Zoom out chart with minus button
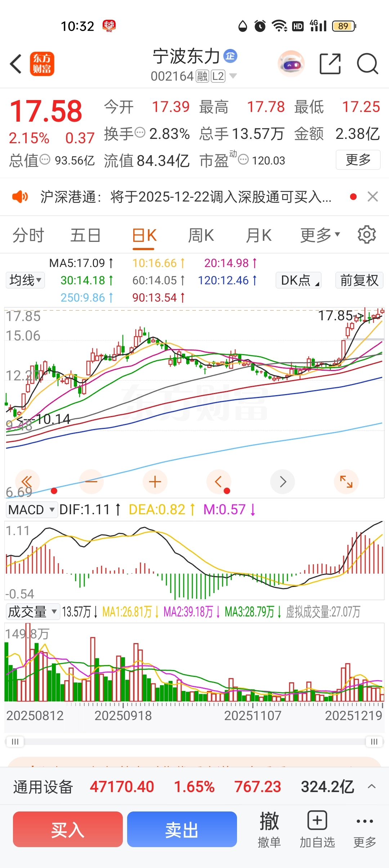This screenshot has width=389, height=868. point(91,482)
